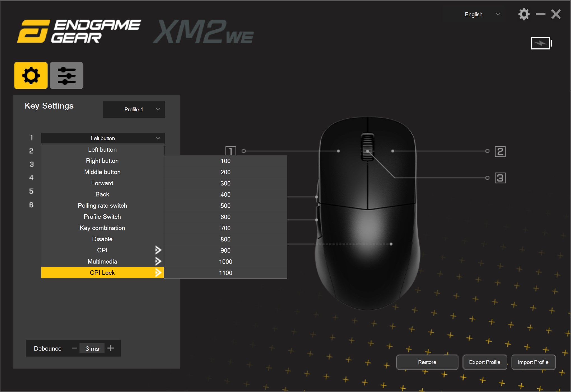Set CPI Lock to 100
The height and width of the screenshot is (392, 571).
(226, 161)
